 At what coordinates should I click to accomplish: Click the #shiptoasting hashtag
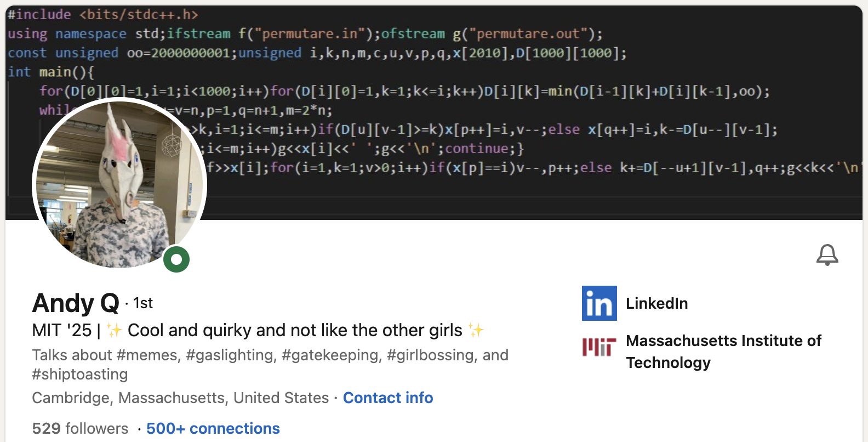click(x=80, y=375)
